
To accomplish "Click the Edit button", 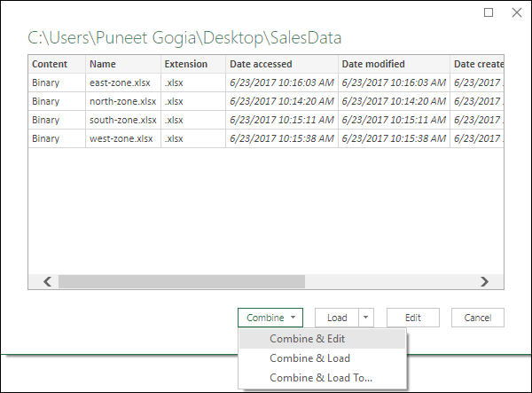I will [x=413, y=318].
